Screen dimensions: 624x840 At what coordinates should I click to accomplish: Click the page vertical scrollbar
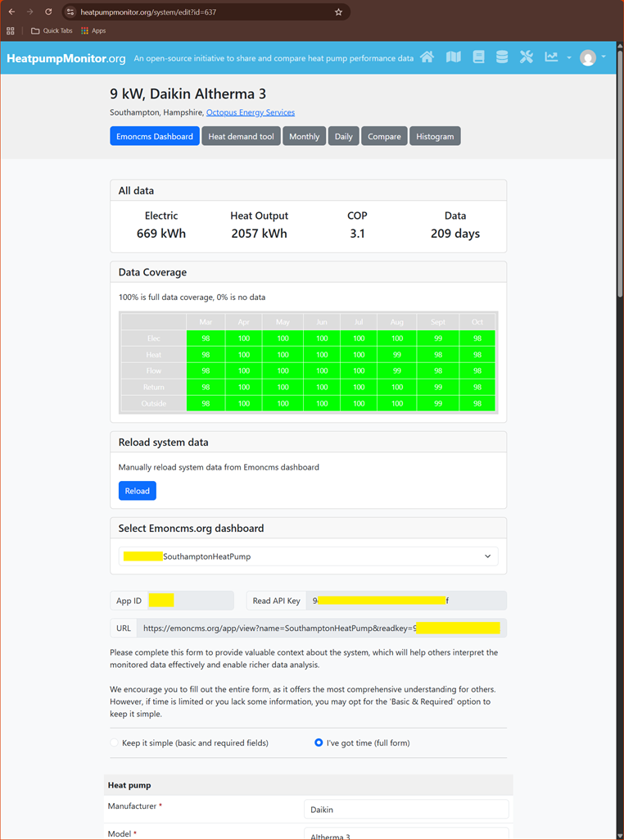tap(620, 246)
